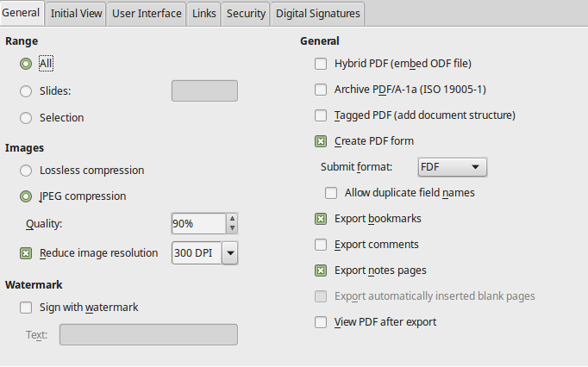Check View PDF after export

pyautogui.click(x=321, y=322)
